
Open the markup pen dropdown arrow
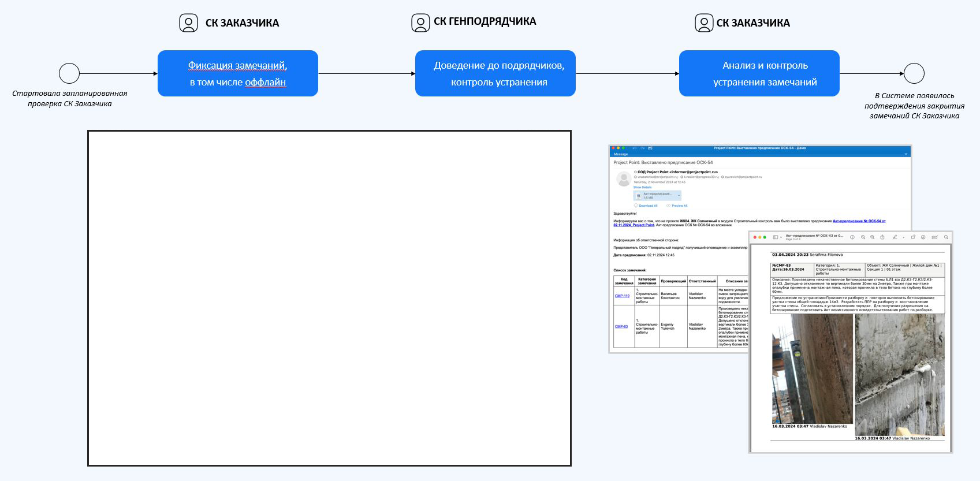coord(903,237)
